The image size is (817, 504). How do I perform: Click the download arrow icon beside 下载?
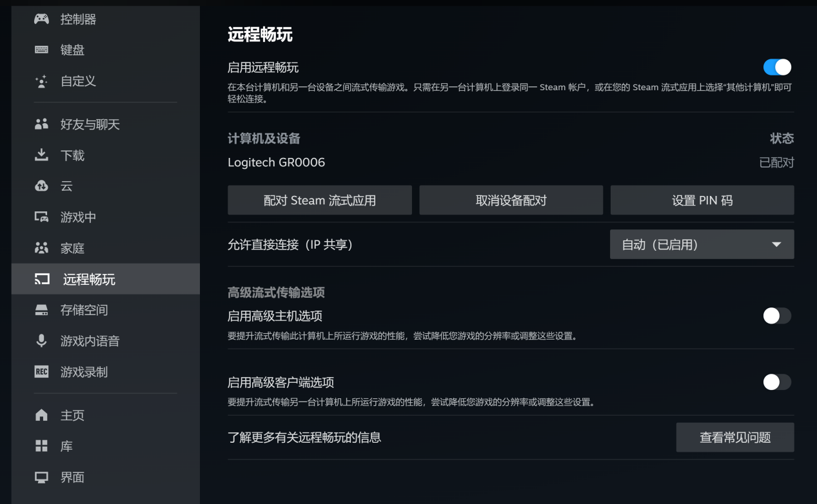click(x=41, y=155)
